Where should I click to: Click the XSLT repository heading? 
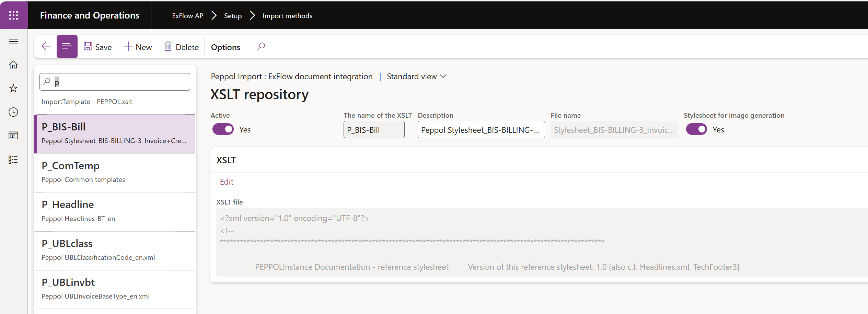click(259, 94)
